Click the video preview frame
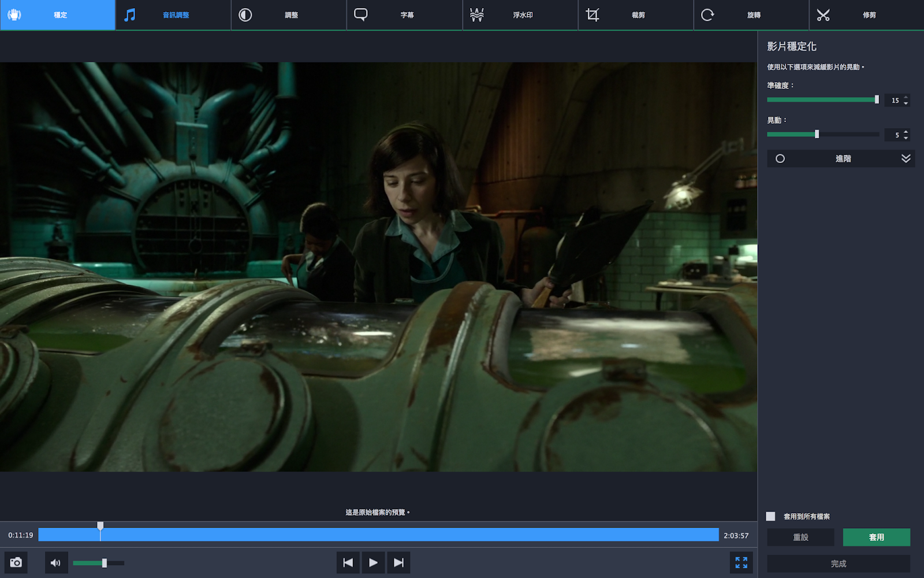This screenshot has width=924, height=578. click(378, 267)
